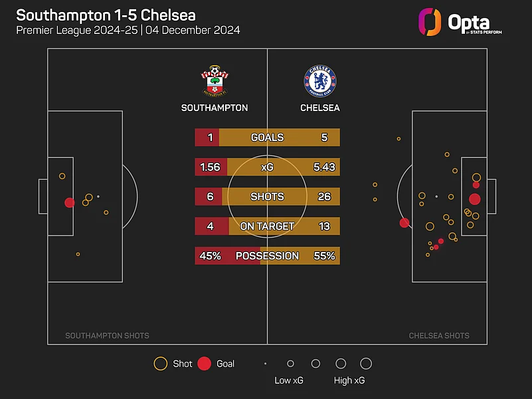Viewport: 532px width, 399px height.
Task: Select the GOALS stat bar
Action: click(267, 138)
